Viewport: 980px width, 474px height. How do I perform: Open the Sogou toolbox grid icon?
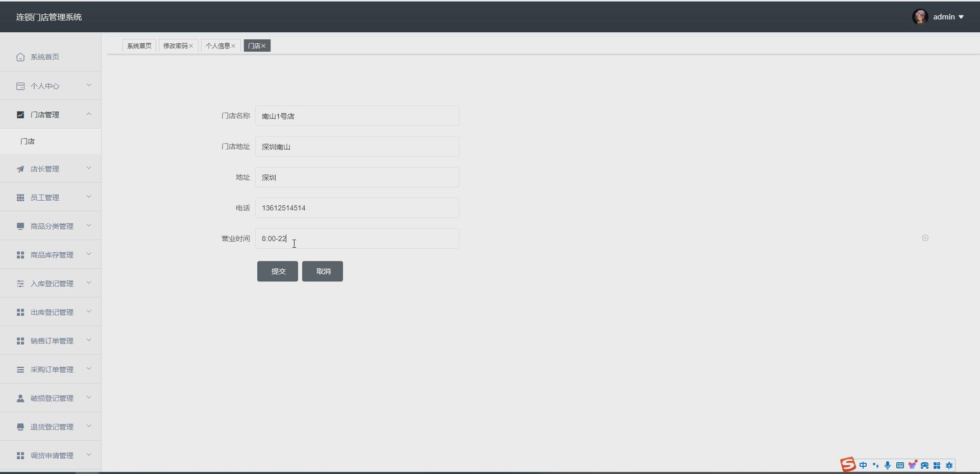click(937, 465)
